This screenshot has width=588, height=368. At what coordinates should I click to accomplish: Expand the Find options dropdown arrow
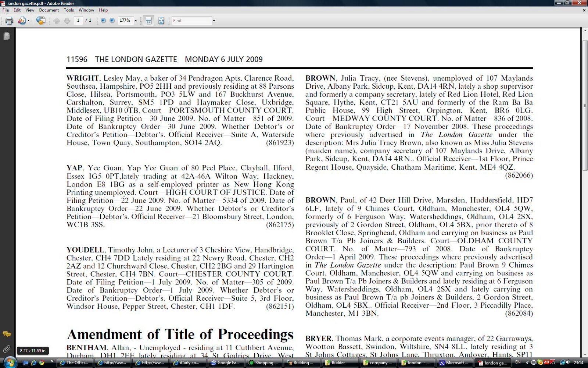pos(214,21)
